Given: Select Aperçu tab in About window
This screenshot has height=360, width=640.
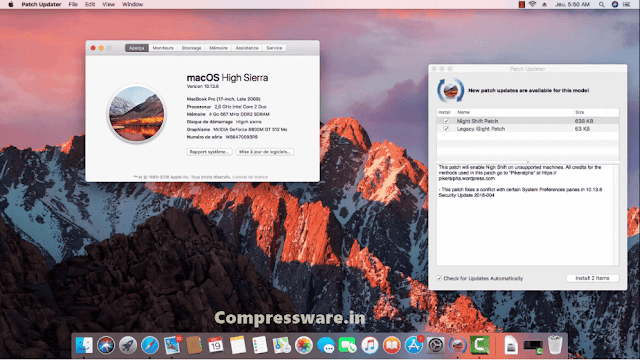Looking at the screenshot, I should [x=137, y=48].
